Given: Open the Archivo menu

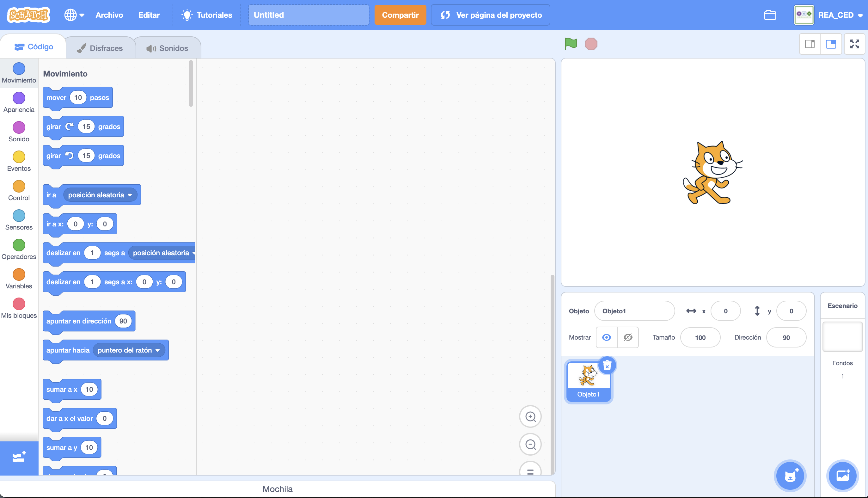Looking at the screenshot, I should coord(109,15).
